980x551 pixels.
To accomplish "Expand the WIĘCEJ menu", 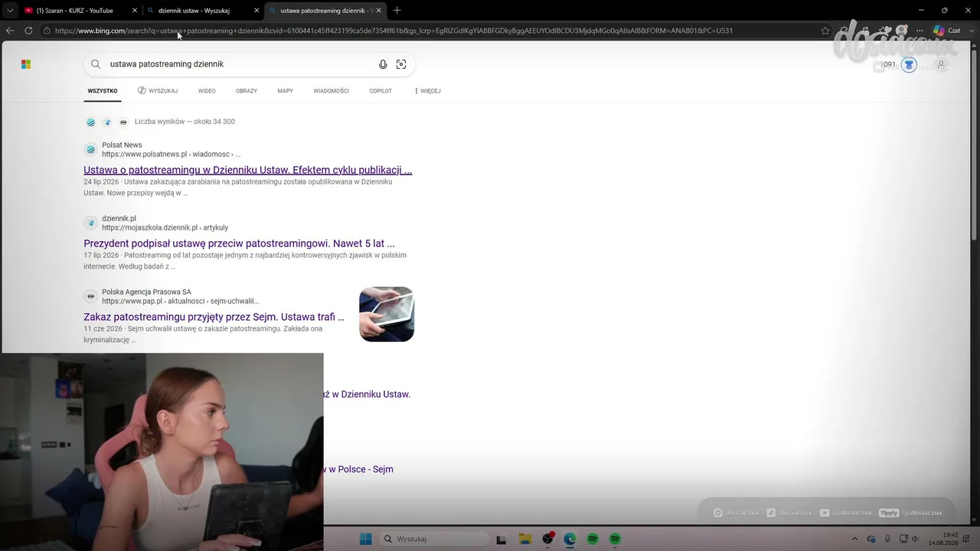I will (427, 91).
